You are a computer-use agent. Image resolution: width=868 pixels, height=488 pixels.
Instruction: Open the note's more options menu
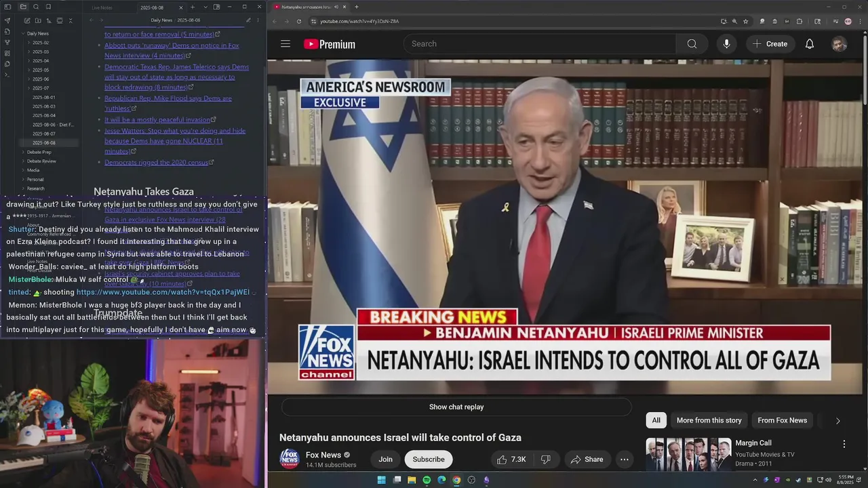[x=258, y=20]
